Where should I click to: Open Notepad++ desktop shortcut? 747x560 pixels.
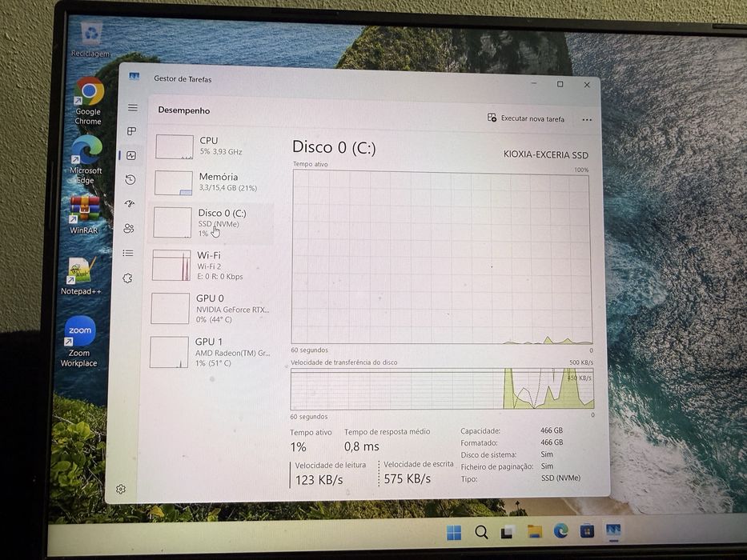tap(81, 276)
